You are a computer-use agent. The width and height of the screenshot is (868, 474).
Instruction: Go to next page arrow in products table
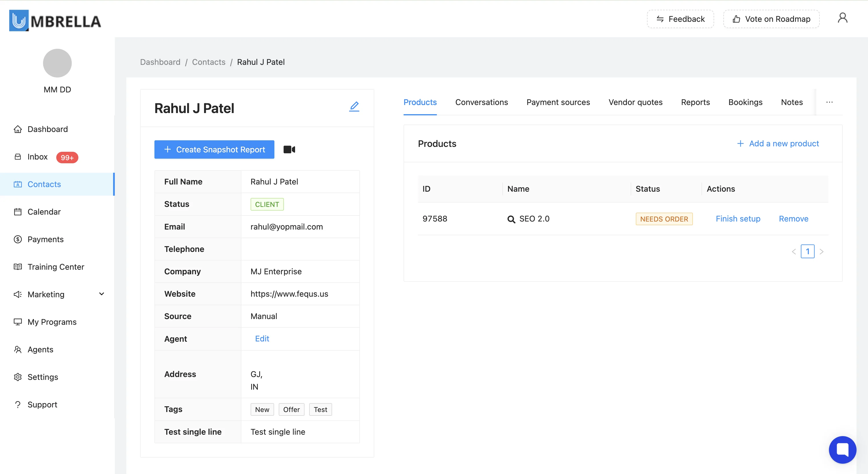pyautogui.click(x=821, y=251)
